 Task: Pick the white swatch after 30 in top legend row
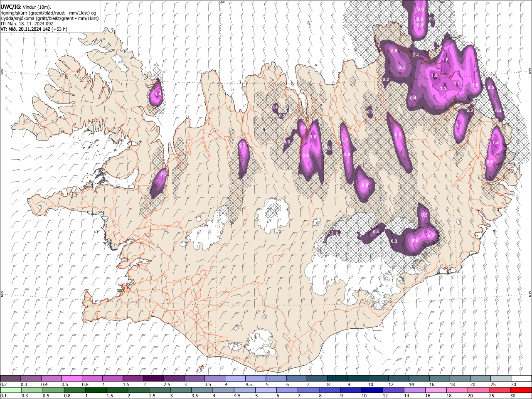[x=521, y=378]
